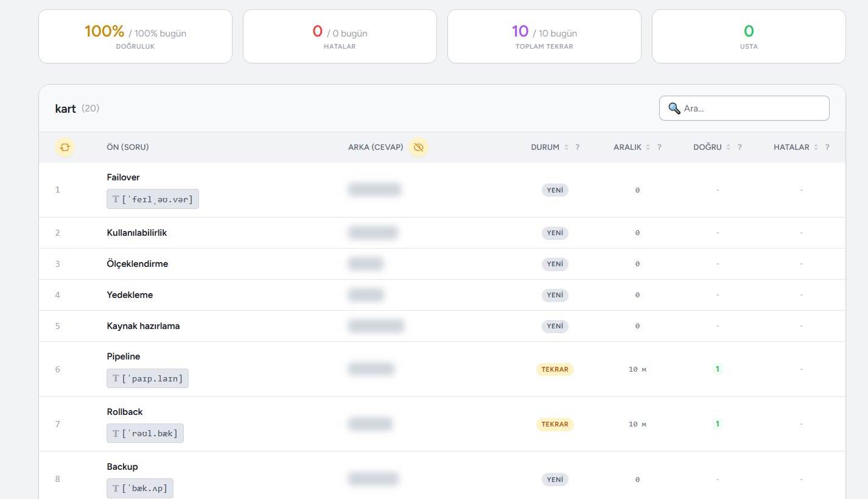Sort the table by DURUM column
Viewport: 868px width, 499px height.
coord(566,147)
